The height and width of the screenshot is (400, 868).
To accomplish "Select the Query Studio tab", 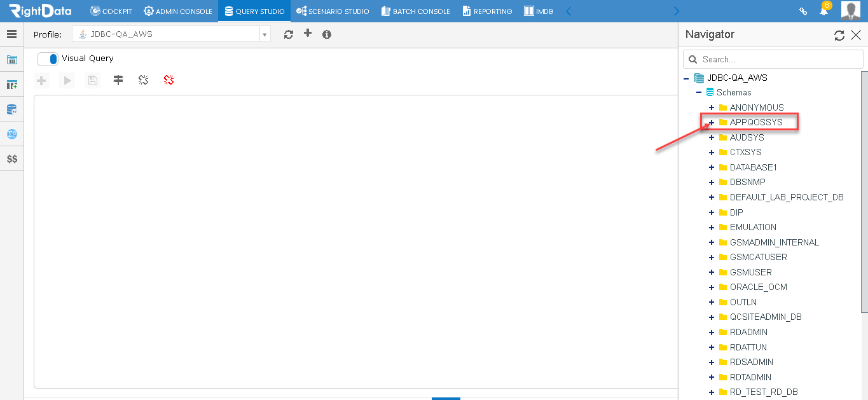I will pos(254,11).
